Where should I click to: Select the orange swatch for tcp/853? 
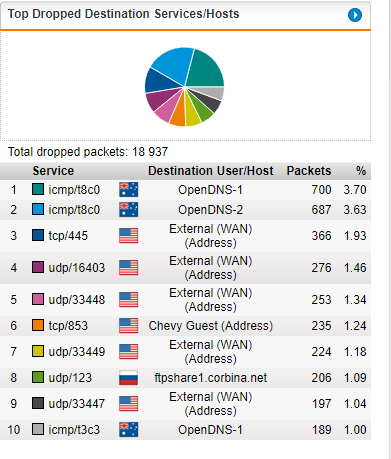(38, 325)
